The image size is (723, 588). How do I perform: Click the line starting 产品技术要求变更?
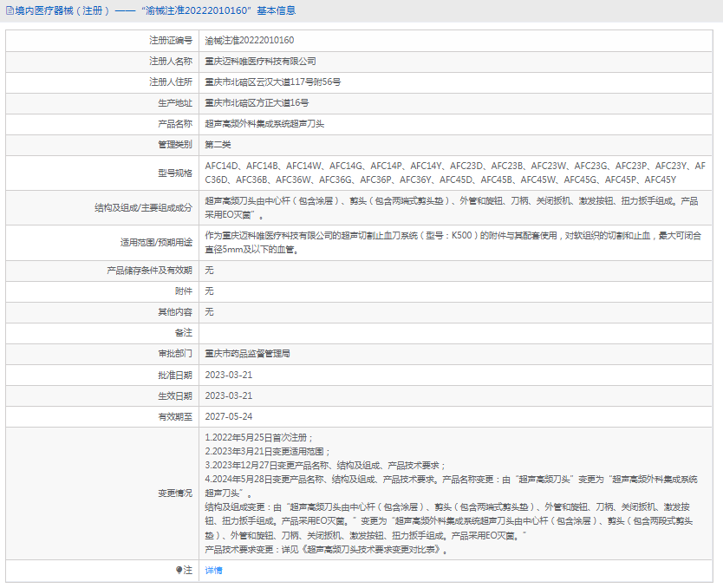pos(327,550)
